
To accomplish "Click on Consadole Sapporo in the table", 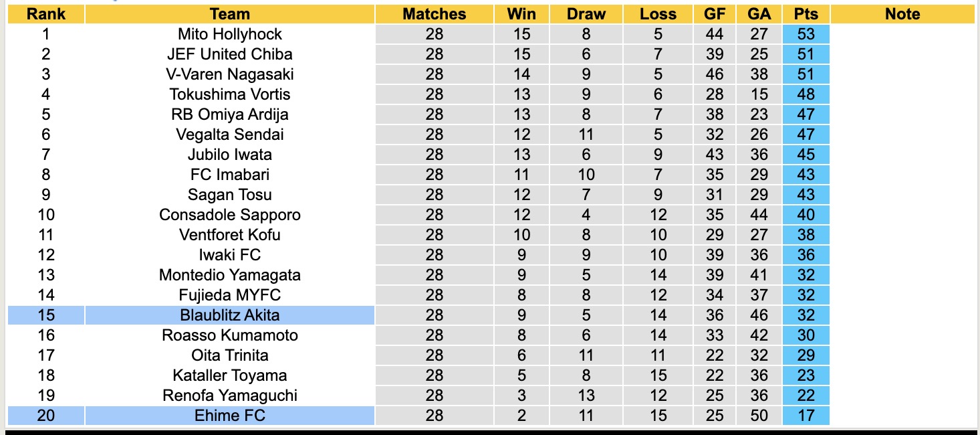I will coord(229,215).
